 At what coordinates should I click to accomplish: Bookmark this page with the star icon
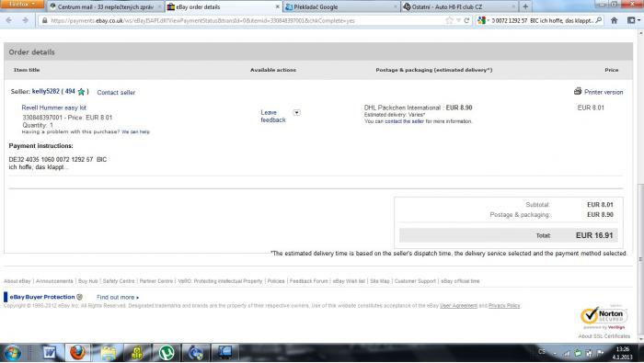pos(449,20)
